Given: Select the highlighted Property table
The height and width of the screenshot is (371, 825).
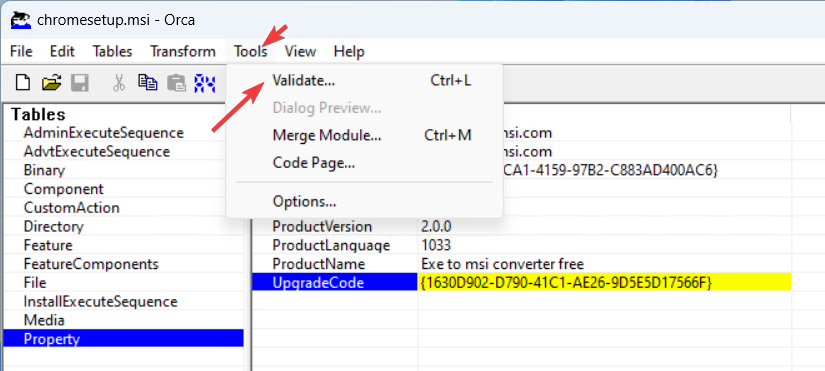Looking at the screenshot, I should coord(123,339).
